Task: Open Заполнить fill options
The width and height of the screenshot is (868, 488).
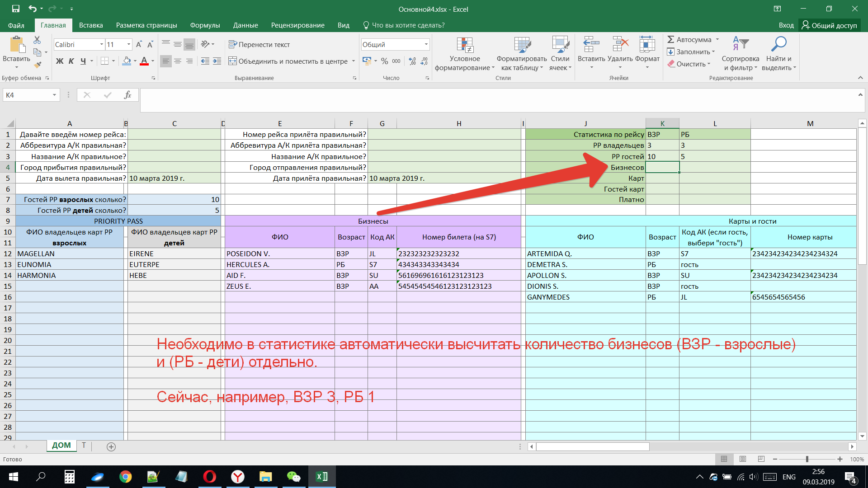Action: click(x=691, y=52)
